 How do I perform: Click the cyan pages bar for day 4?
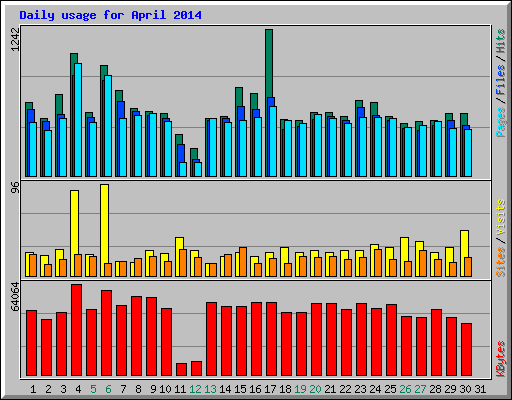pyautogui.click(x=78, y=120)
